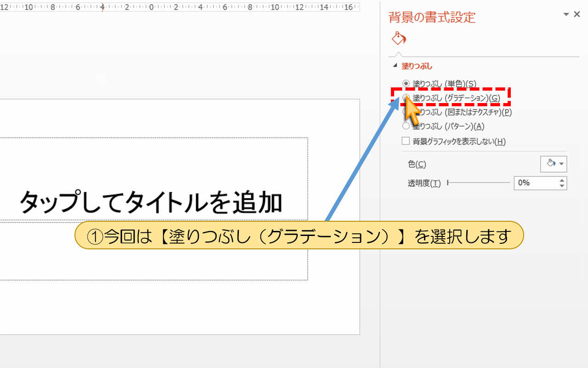
Task: Open the 色 fill color dropdown
Action: click(x=554, y=164)
